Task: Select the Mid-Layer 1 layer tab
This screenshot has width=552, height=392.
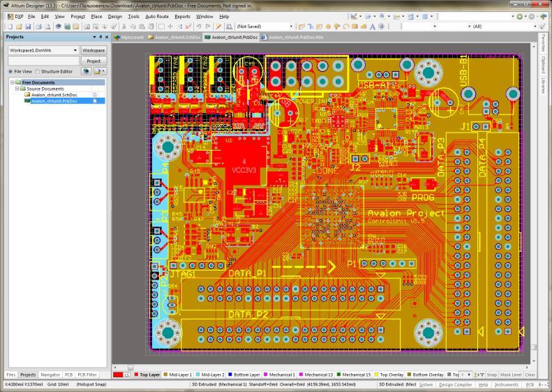Action: point(178,375)
